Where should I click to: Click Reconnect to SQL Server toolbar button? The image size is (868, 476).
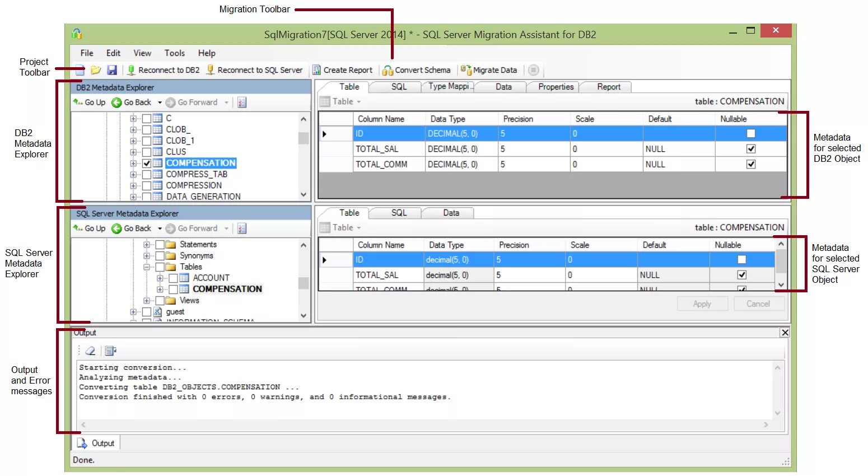pos(255,70)
